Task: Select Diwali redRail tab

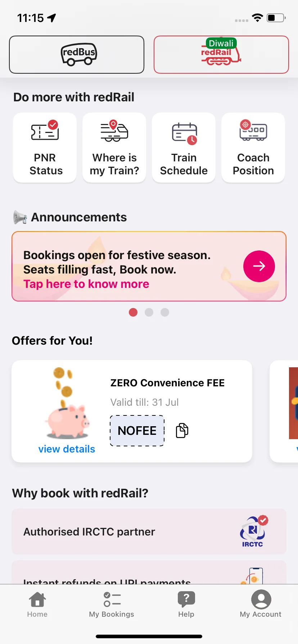Action: tap(221, 55)
